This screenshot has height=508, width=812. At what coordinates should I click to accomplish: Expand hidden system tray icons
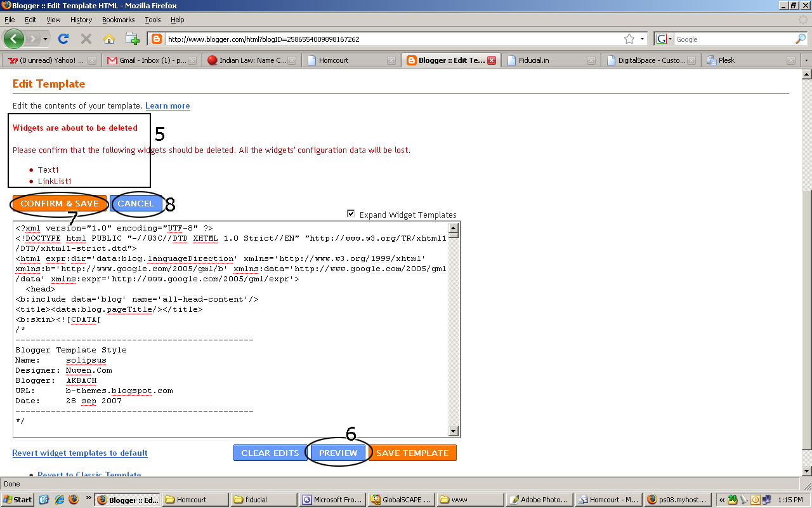tap(722, 499)
